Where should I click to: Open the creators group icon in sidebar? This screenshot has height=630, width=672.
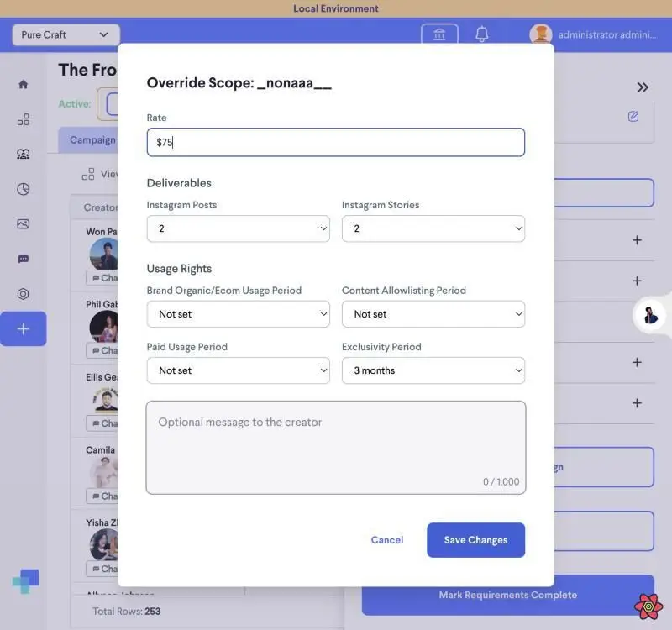click(24, 155)
